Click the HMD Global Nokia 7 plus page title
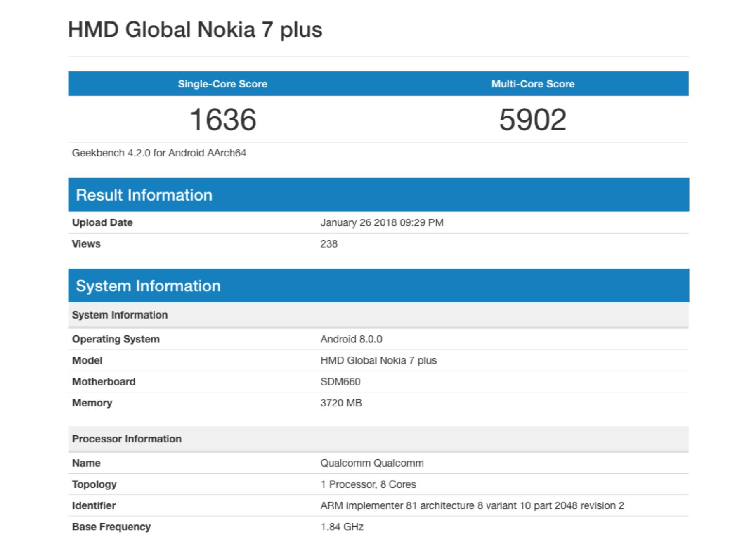The height and width of the screenshot is (555, 756). pyautogui.click(x=195, y=30)
